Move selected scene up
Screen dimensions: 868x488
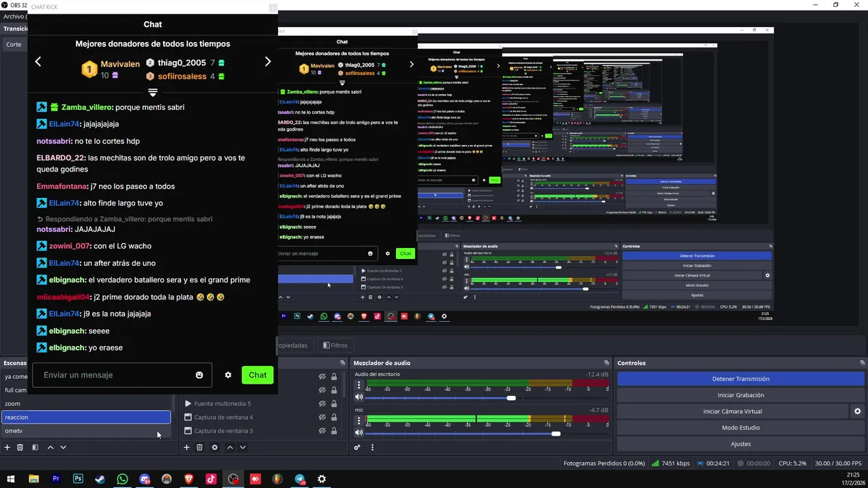pyautogui.click(x=50, y=447)
